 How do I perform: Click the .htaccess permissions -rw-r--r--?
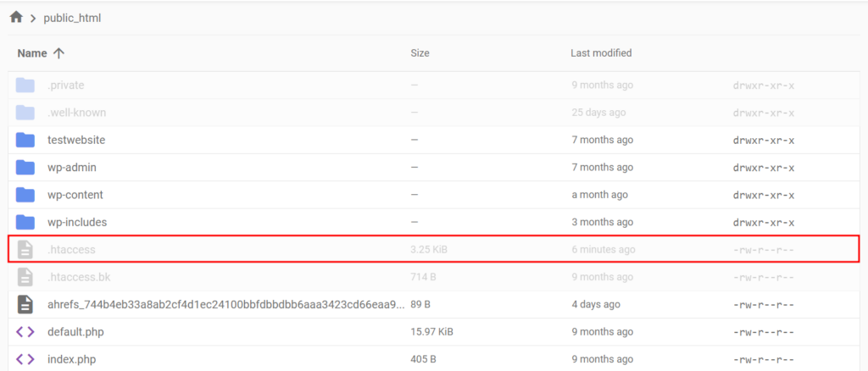[764, 250]
